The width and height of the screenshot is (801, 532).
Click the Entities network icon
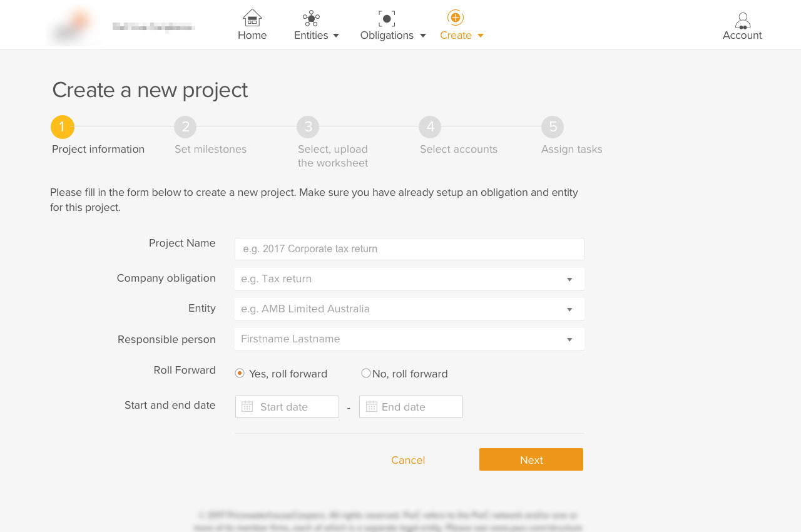311,18
